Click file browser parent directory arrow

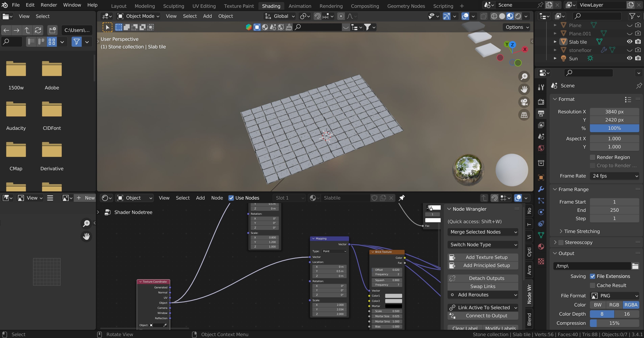[x=27, y=30]
